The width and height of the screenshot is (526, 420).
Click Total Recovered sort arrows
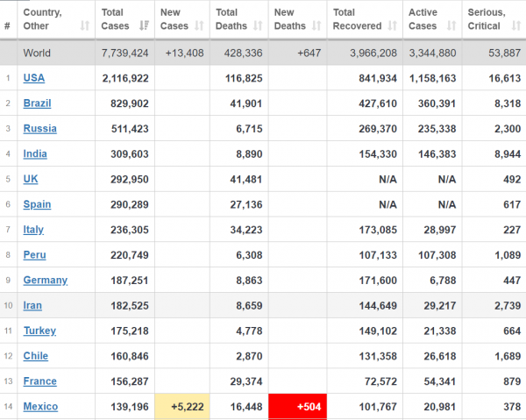coord(392,25)
